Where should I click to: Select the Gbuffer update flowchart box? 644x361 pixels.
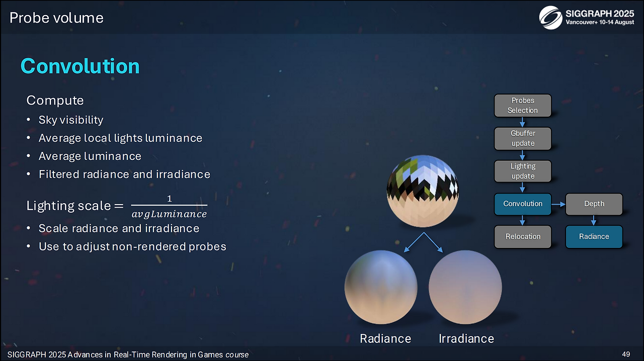523,138
